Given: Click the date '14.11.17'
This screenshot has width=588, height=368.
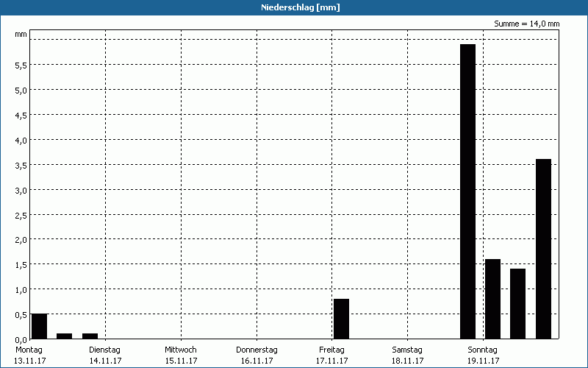Looking at the screenshot, I should (x=105, y=361).
